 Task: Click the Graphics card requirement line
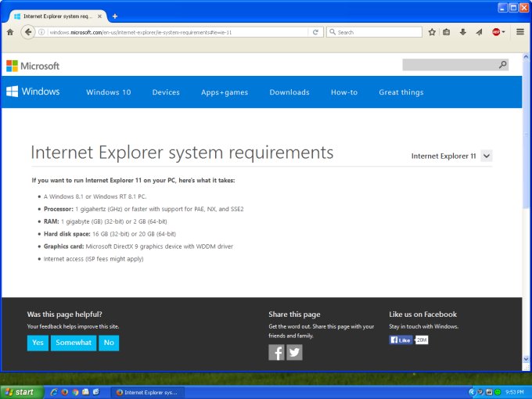coord(138,246)
